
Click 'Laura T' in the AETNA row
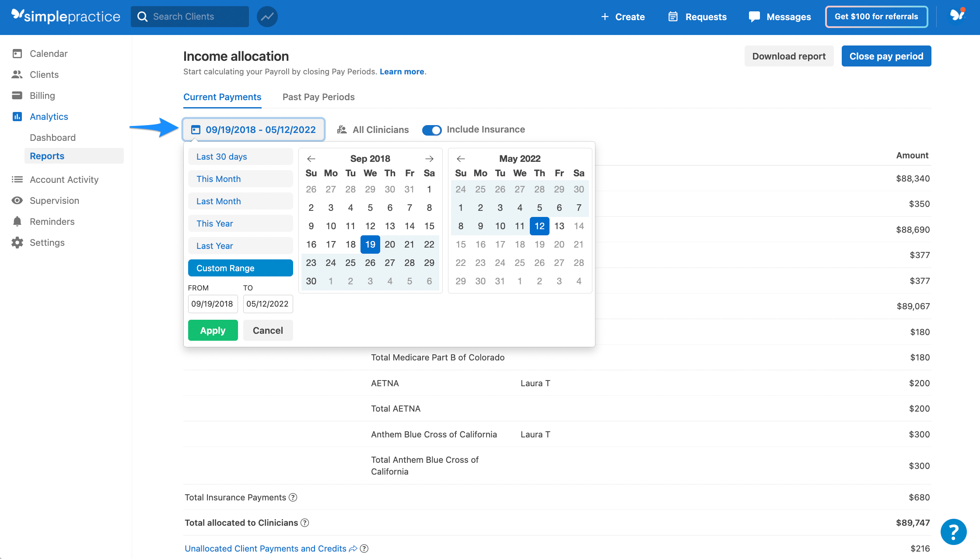pyautogui.click(x=535, y=383)
